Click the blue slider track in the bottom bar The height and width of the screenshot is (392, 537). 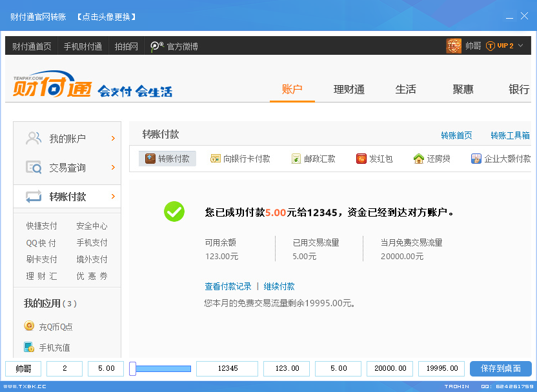click(x=163, y=369)
